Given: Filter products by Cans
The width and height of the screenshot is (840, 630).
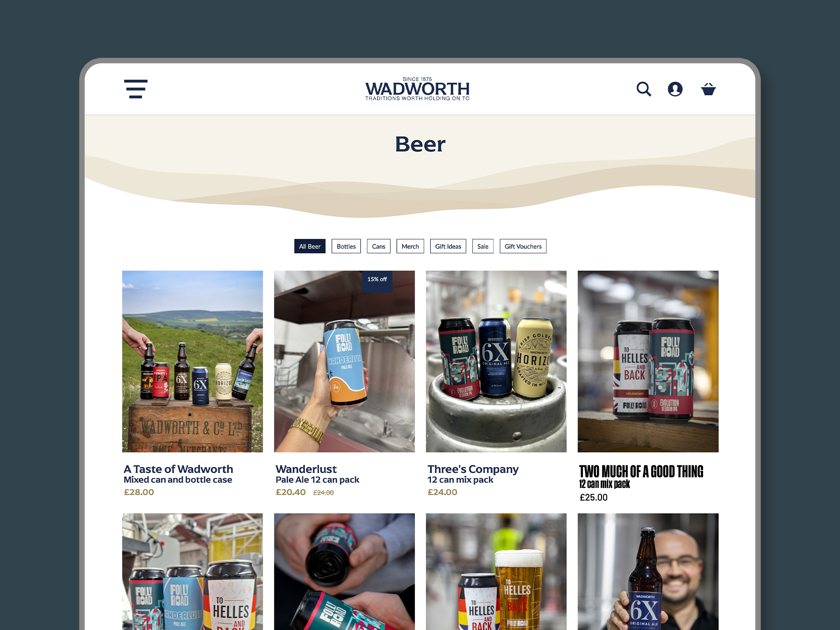Looking at the screenshot, I should pos(378,247).
